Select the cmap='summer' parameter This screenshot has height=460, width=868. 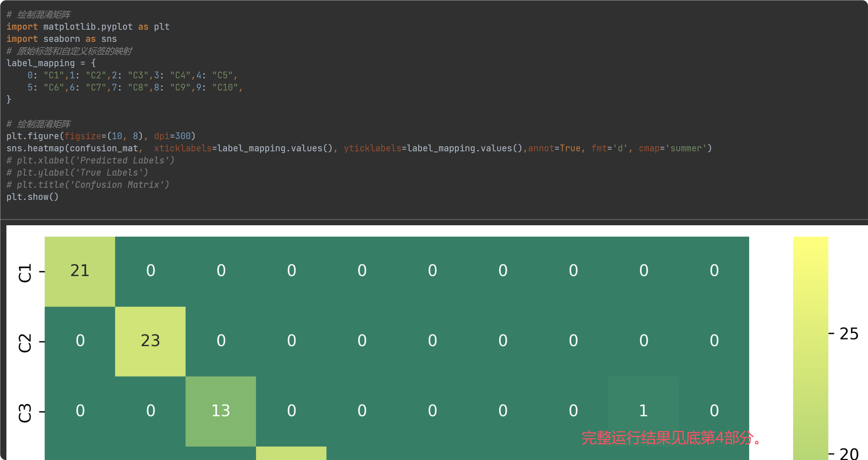click(674, 148)
